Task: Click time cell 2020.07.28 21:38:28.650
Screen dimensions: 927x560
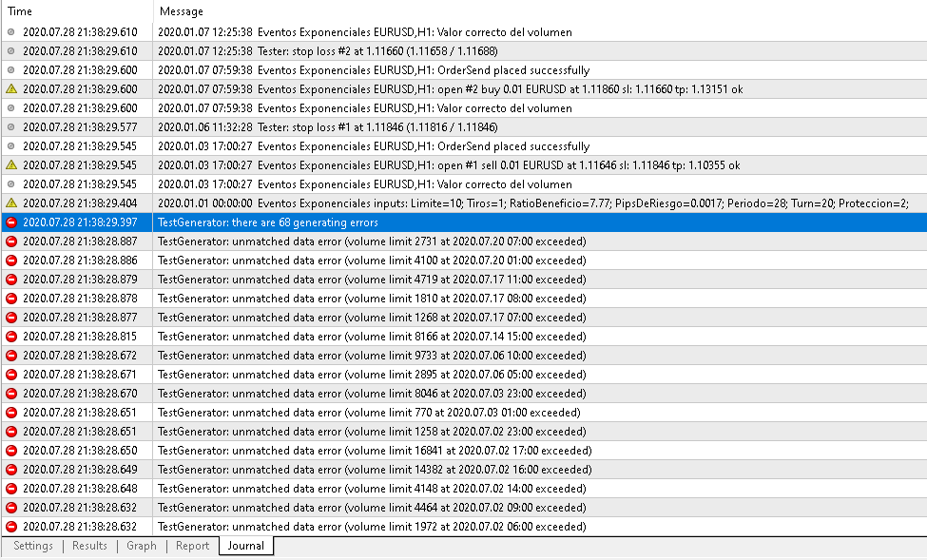Action: (80, 451)
